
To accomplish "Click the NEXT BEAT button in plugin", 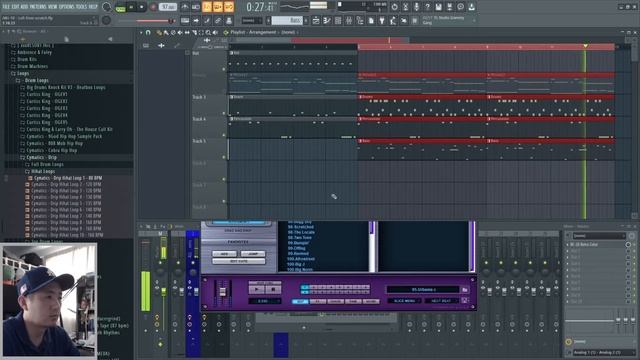I will click(x=441, y=301).
